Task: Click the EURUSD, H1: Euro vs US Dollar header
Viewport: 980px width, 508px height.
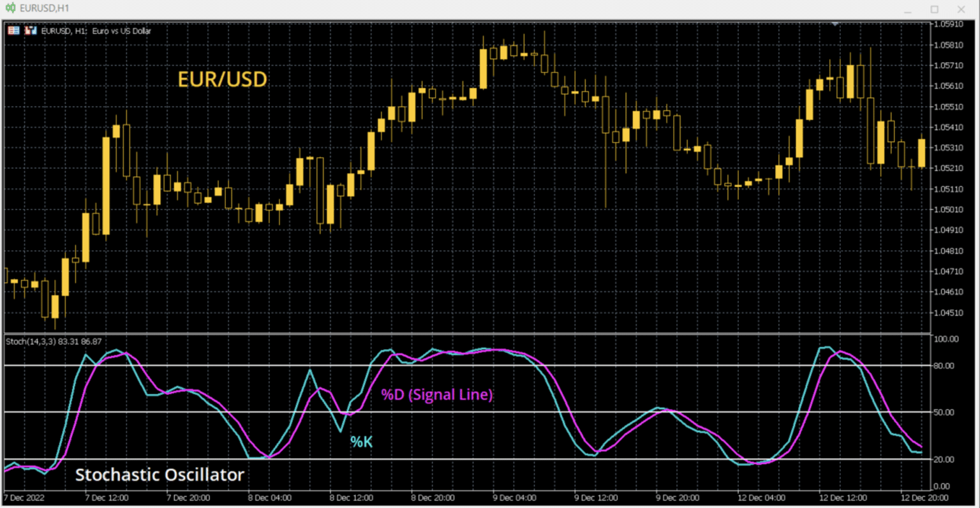Action: pyautogui.click(x=96, y=31)
